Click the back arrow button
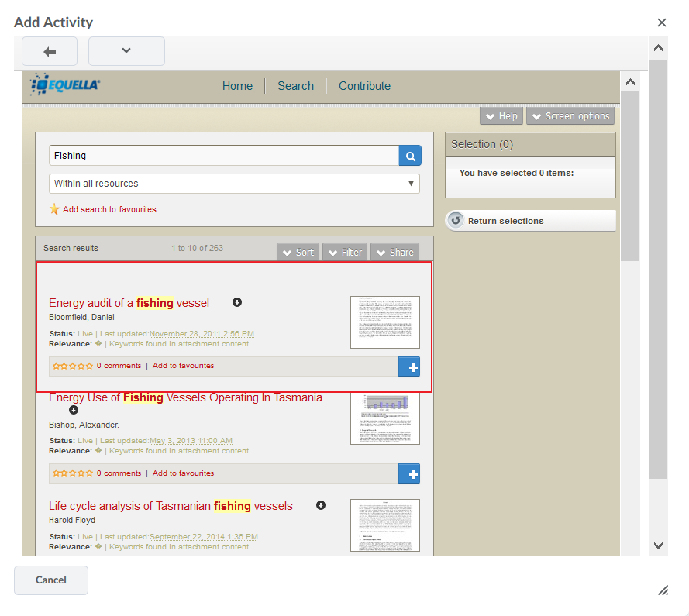 tap(50, 51)
